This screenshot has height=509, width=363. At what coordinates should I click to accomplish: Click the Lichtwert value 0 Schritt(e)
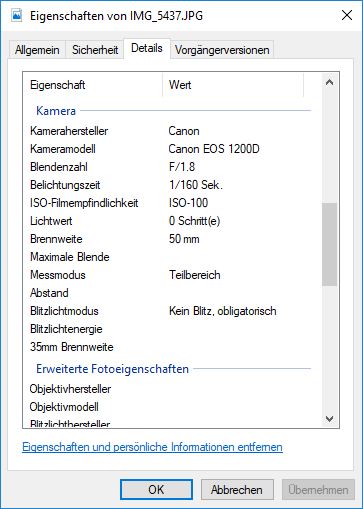[194, 221]
